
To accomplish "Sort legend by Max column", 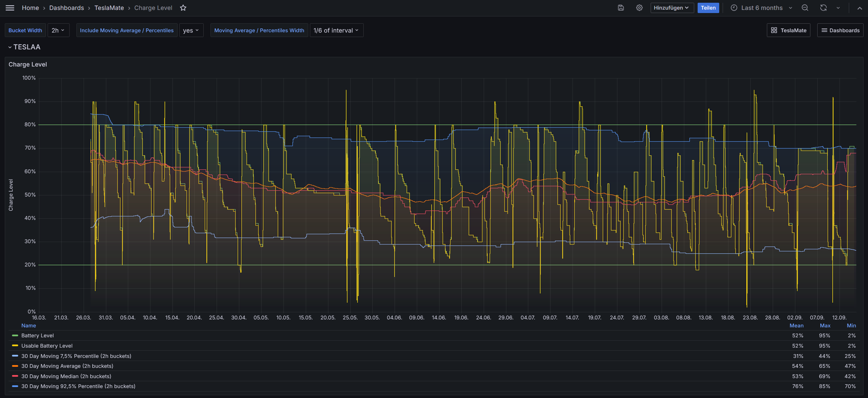I will [x=825, y=326].
